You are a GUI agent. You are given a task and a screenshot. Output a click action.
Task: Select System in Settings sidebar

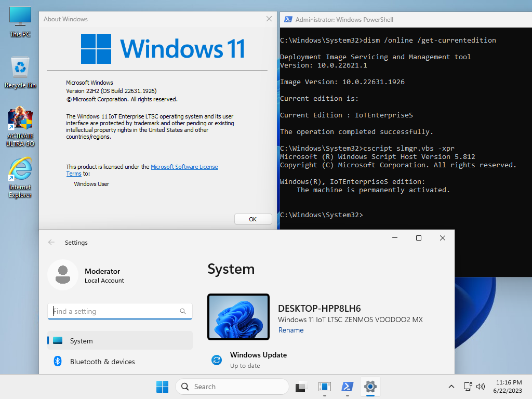[x=120, y=340]
